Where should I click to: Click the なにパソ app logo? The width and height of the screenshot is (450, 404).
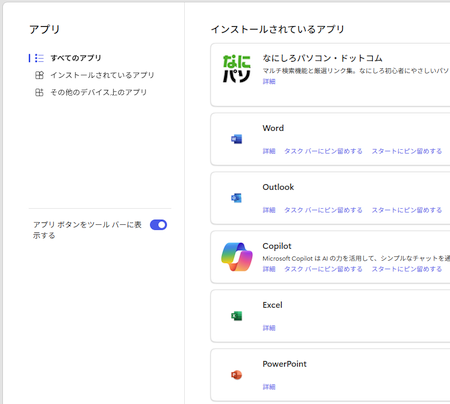click(237, 69)
